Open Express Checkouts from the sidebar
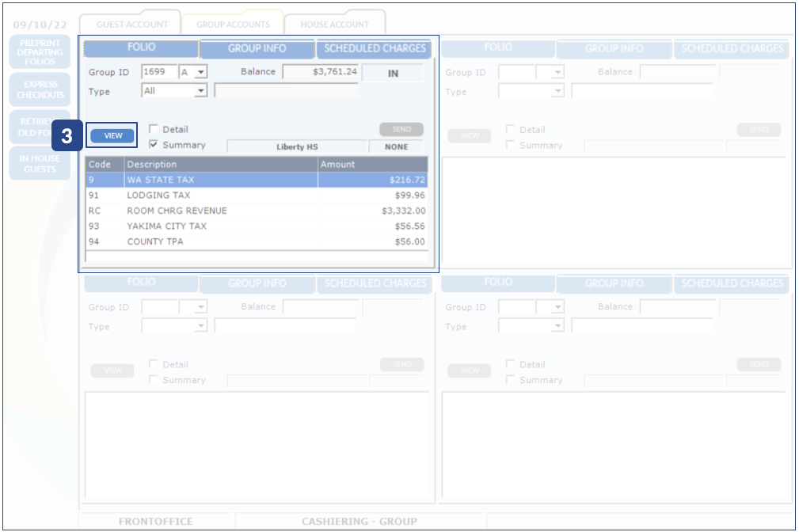This screenshot has width=799, height=532. pos(40,89)
